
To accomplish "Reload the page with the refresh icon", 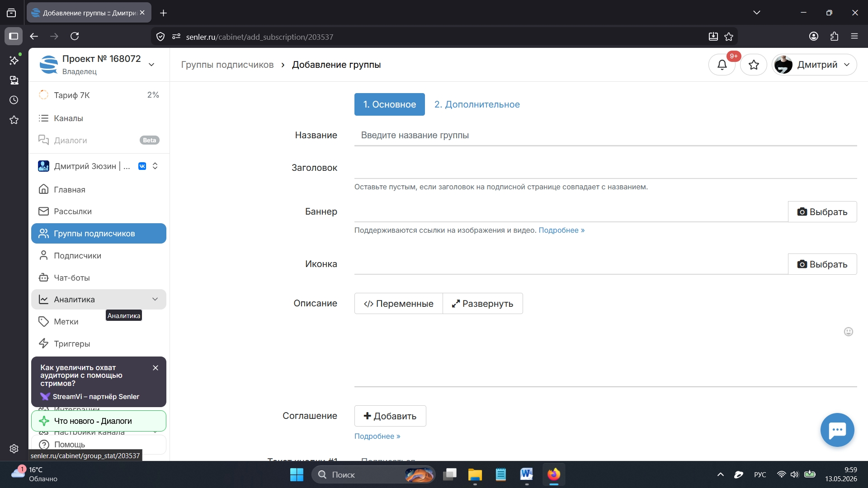I will pos(75,36).
